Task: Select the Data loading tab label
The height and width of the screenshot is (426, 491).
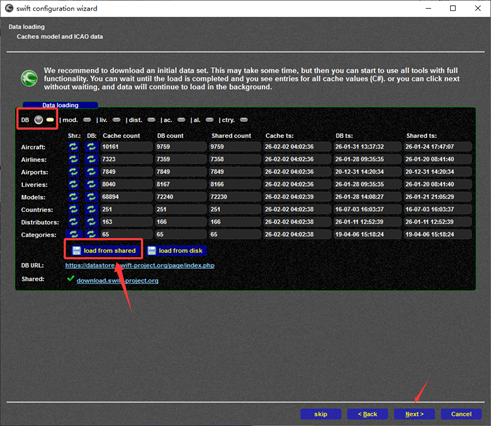Action: coord(60,105)
